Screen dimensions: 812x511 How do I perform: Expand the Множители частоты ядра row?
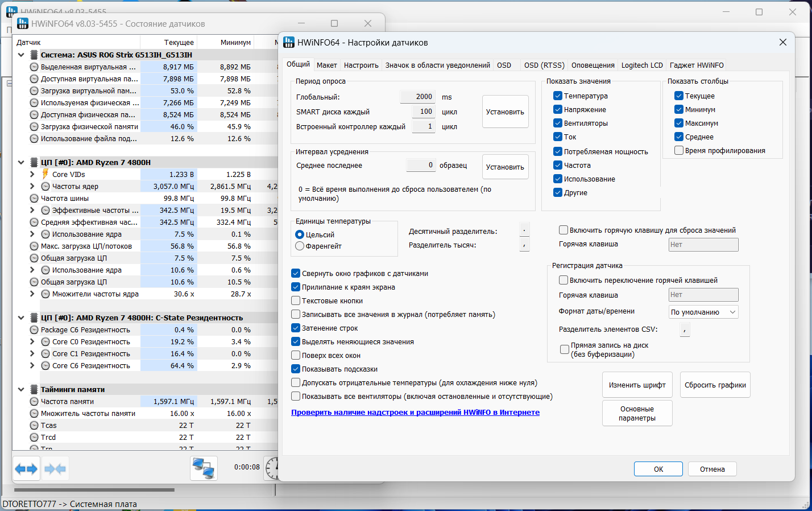point(32,294)
